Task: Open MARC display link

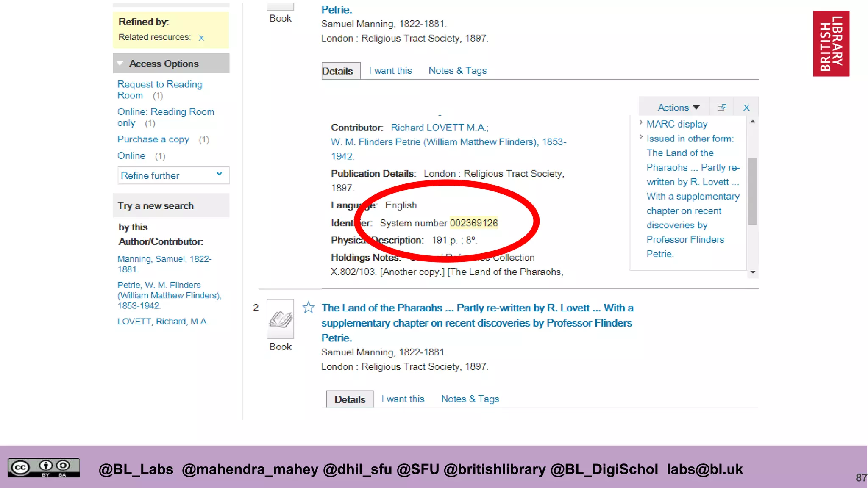Action: [x=677, y=124]
